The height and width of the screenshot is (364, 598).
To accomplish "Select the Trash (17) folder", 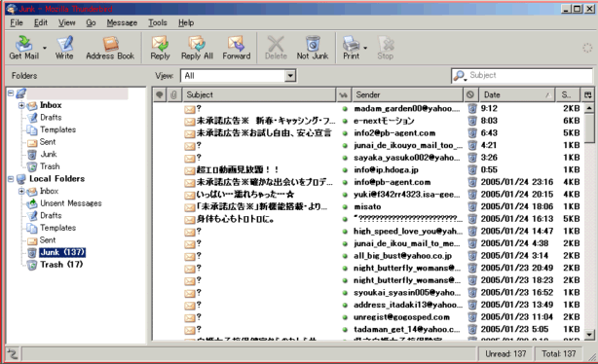I will tap(61, 265).
